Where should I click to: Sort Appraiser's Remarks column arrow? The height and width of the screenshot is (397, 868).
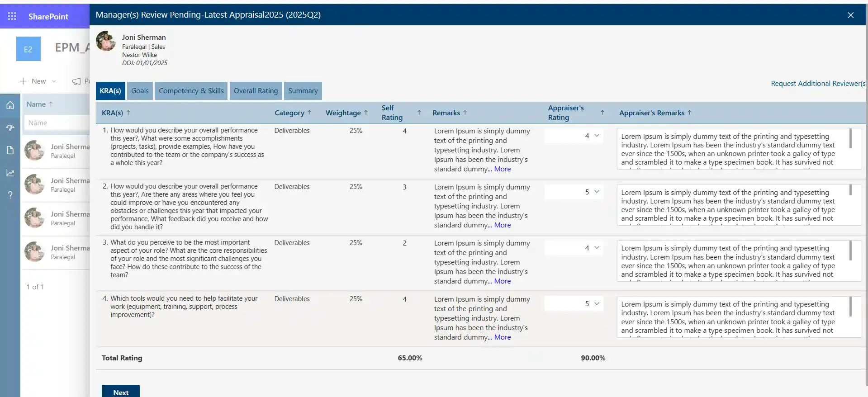click(689, 113)
